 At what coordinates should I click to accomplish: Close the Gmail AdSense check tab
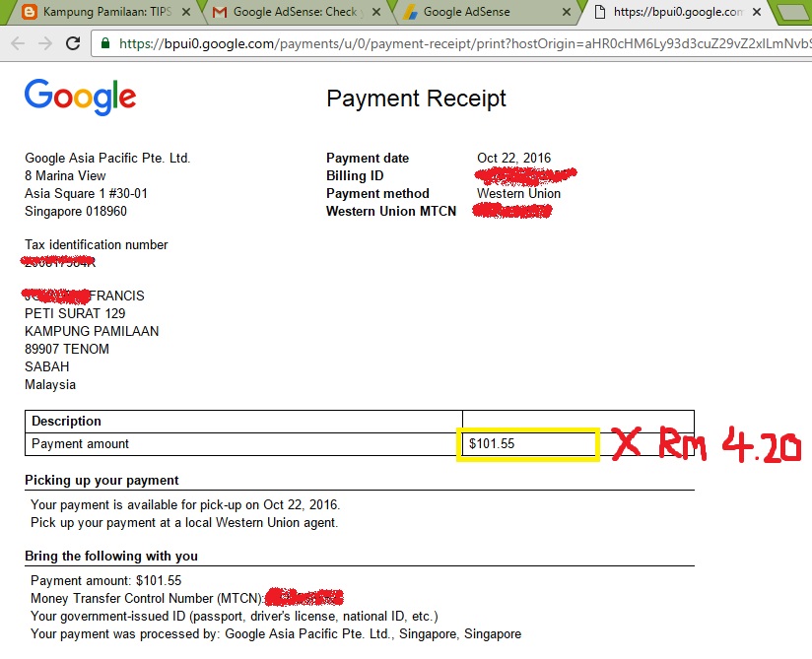(377, 12)
